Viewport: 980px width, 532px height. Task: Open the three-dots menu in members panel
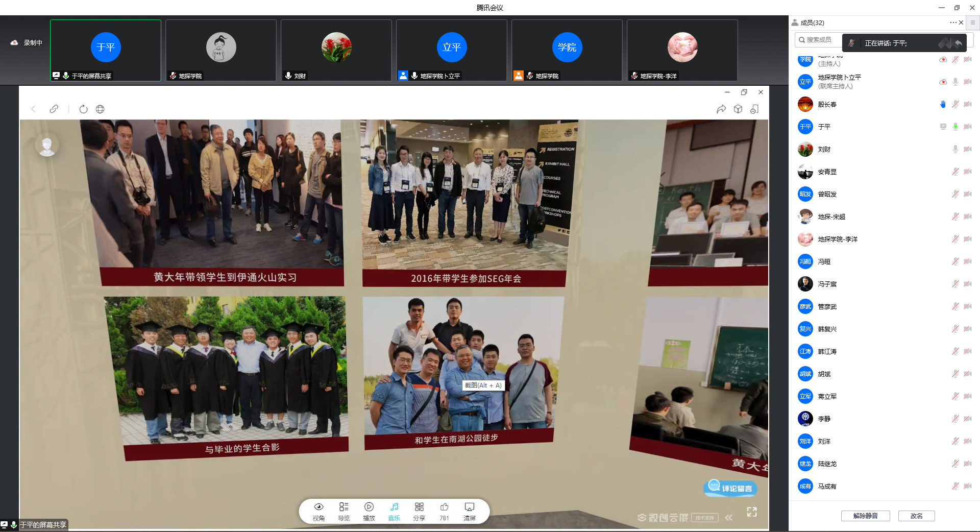[x=952, y=22]
